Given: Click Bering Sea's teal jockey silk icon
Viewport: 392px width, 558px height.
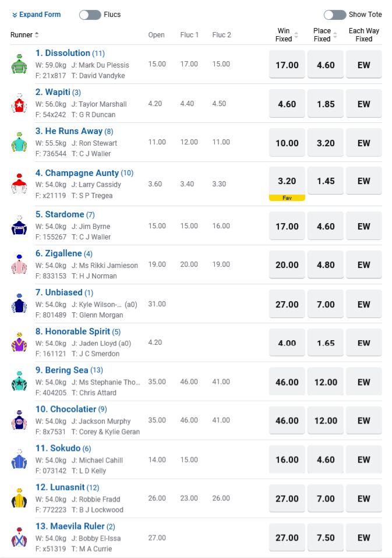Looking at the screenshot, I should (x=19, y=382).
